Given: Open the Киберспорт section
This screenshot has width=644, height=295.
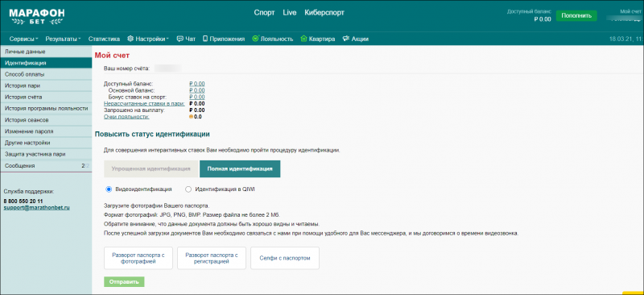Looking at the screenshot, I should click(324, 12).
